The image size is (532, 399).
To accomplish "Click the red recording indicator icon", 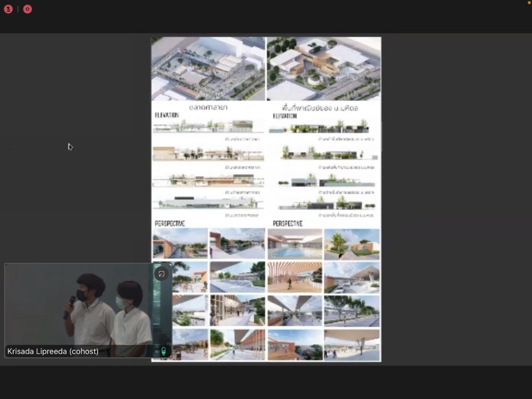I will point(28,9).
